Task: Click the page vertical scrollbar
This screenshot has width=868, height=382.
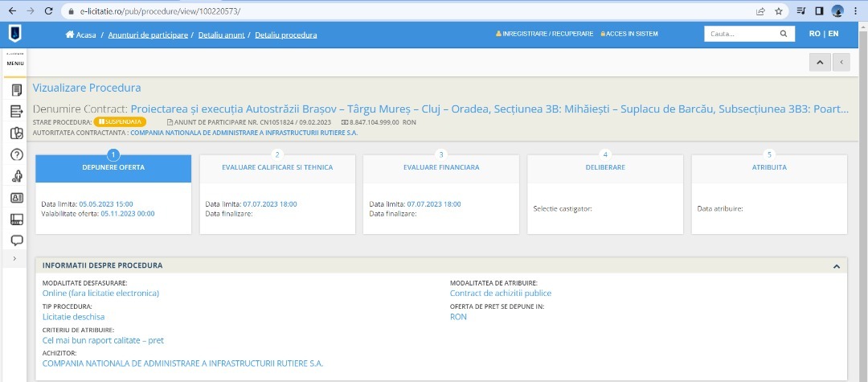Action: coord(864,202)
